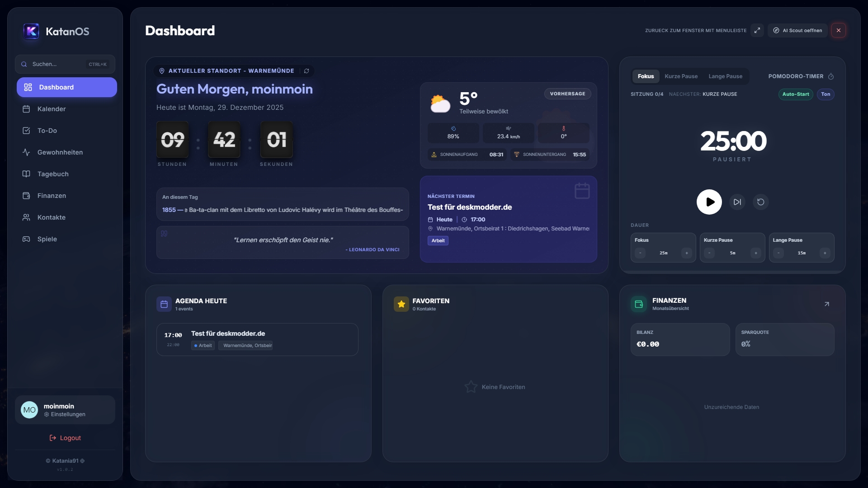Increase Lange Pause duration with plus
The image size is (868, 488).
(825, 253)
